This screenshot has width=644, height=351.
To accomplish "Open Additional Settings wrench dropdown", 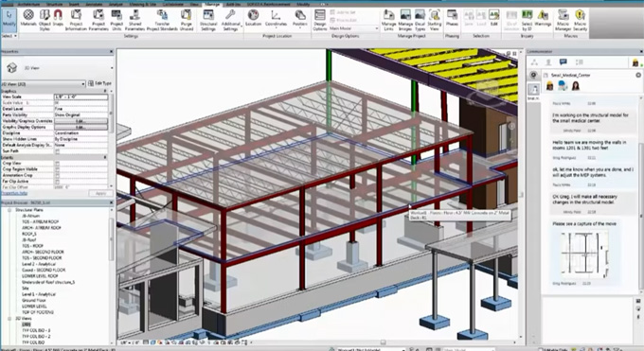I will (230, 20).
